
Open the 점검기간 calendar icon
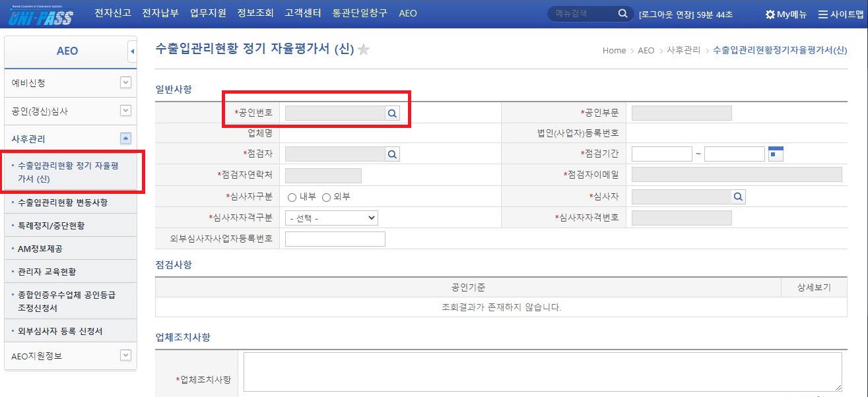[776, 154]
